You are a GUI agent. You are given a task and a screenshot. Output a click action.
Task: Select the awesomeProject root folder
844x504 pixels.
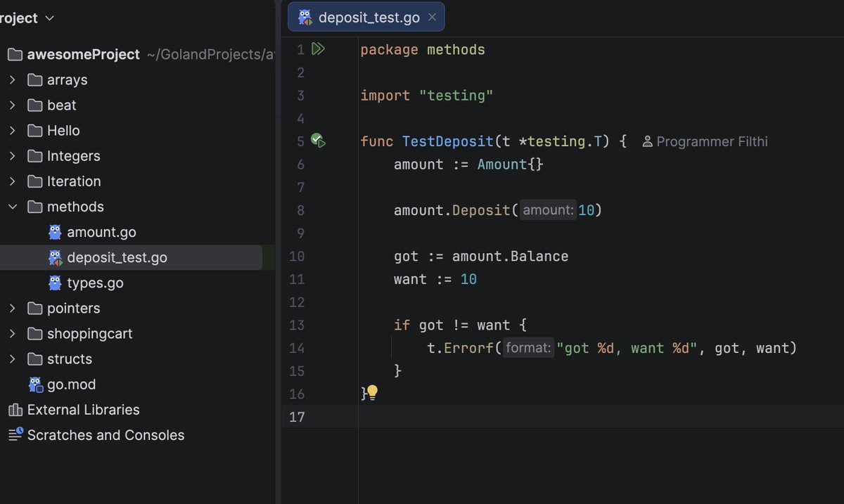[x=83, y=55]
